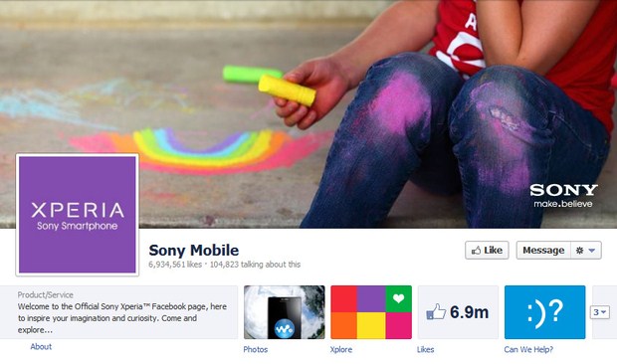This screenshot has height=364, width=617.
Task: Expand the hidden apps counter showing 3
Action: coord(600,312)
